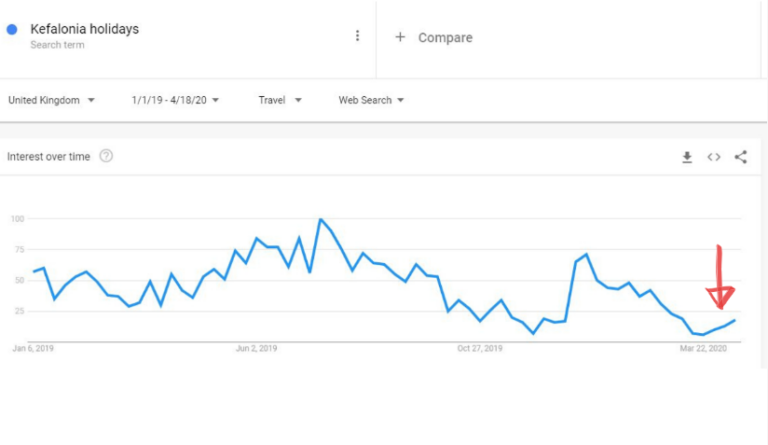This screenshot has height=445, width=768.
Task: Download the Interest over time data
Action: pos(687,157)
